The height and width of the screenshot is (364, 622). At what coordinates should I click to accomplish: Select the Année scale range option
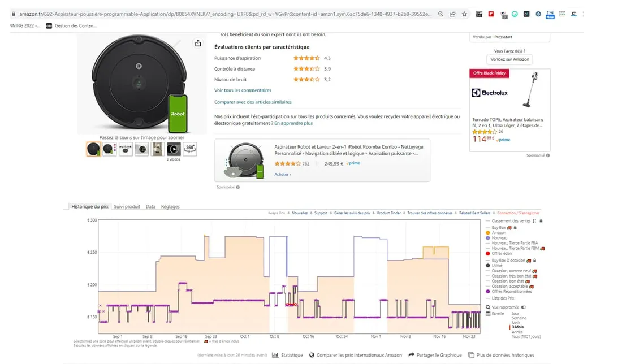pos(516,332)
